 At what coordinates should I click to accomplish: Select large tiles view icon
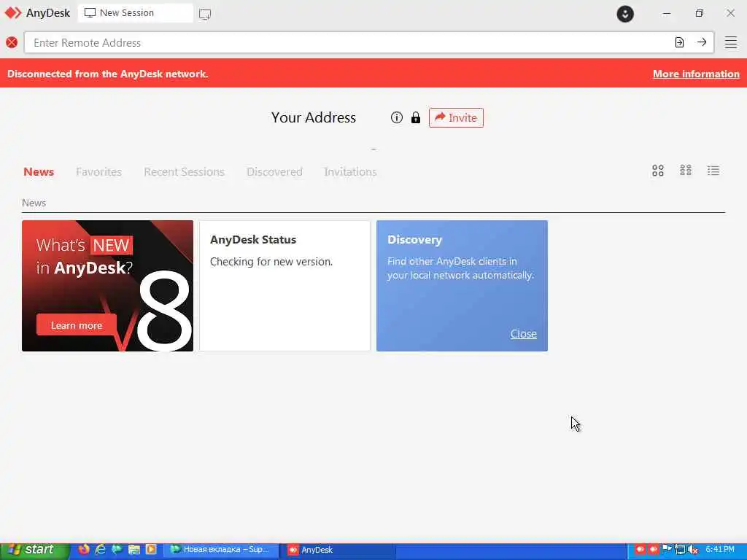point(658,171)
